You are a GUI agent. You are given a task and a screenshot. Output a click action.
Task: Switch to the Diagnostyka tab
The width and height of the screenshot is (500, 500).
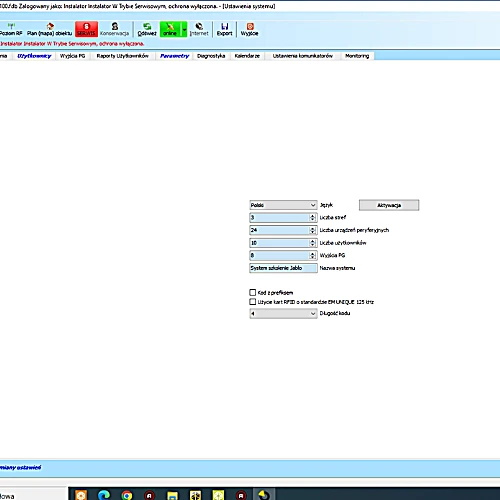pos(211,56)
